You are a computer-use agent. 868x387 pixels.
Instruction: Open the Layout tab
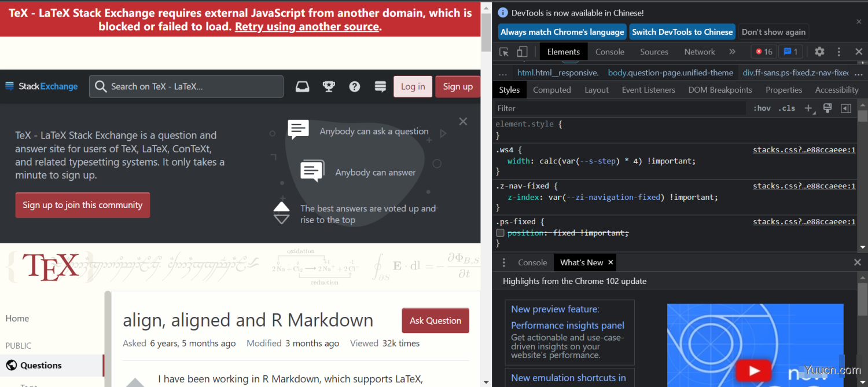[x=597, y=90]
